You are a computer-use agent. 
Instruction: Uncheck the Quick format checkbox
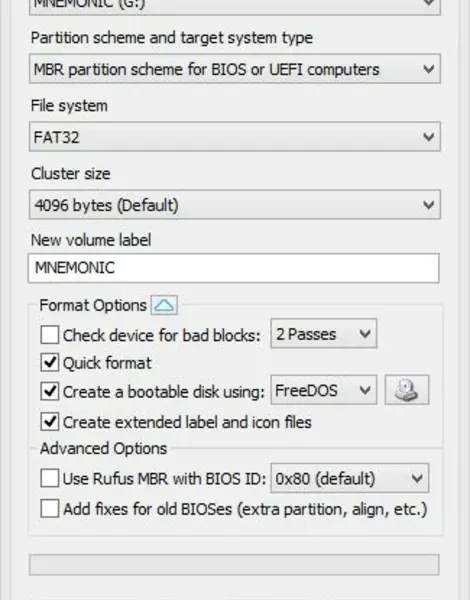click(50, 362)
